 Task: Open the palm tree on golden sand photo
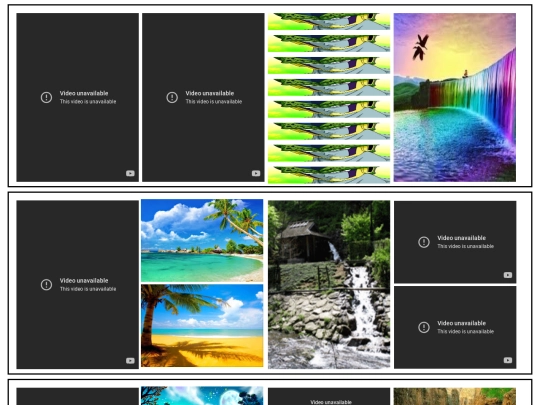[x=202, y=325]
